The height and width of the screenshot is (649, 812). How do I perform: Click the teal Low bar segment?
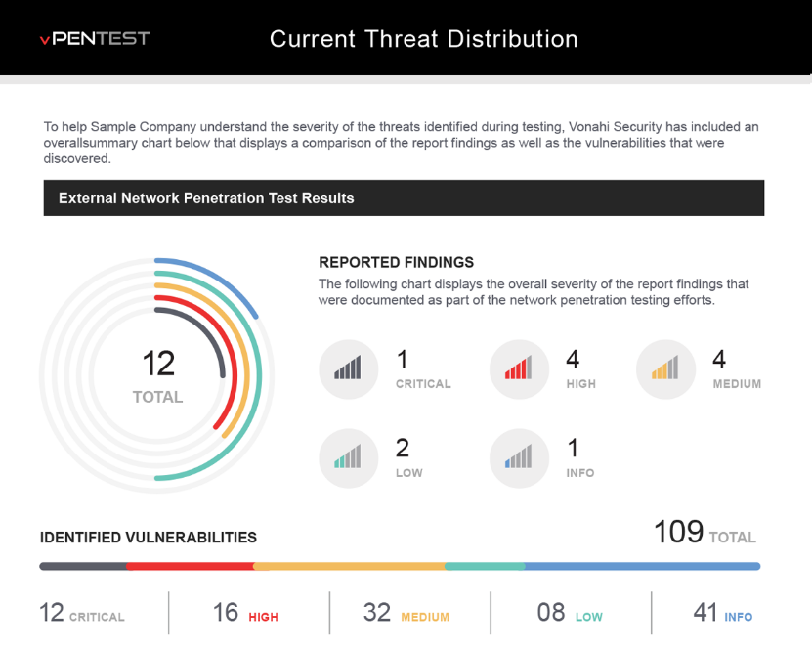(485, 566)
